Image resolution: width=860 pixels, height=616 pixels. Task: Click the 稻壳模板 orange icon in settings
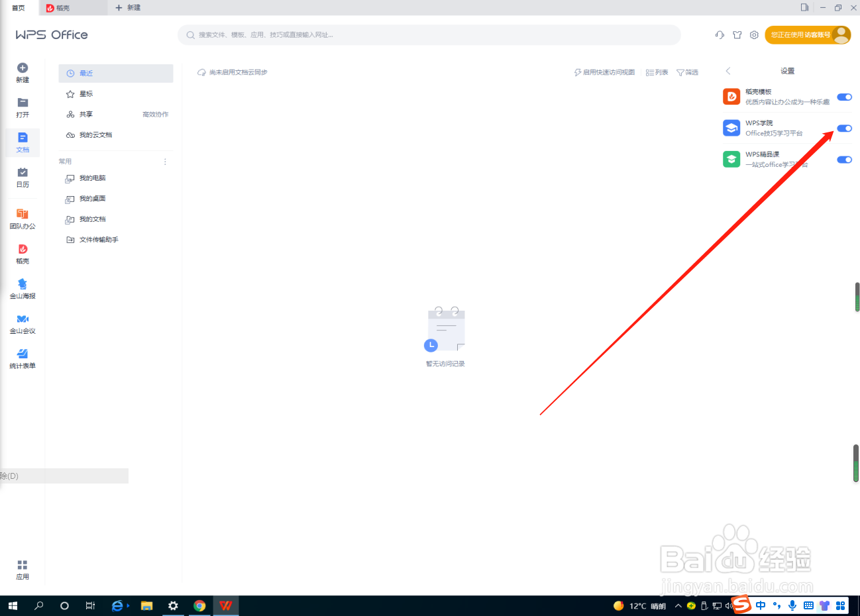(x=731, y=97)
